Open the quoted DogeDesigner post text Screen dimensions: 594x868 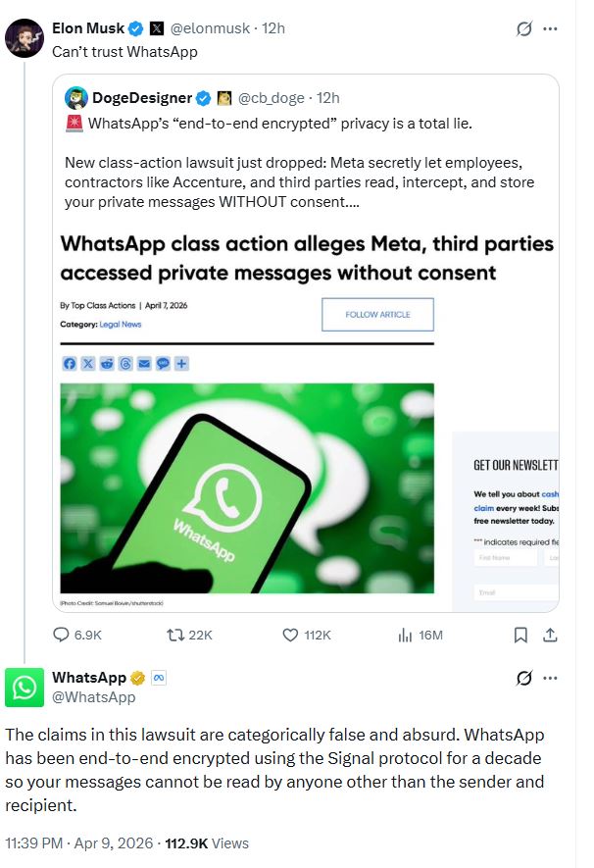[304, 172]
